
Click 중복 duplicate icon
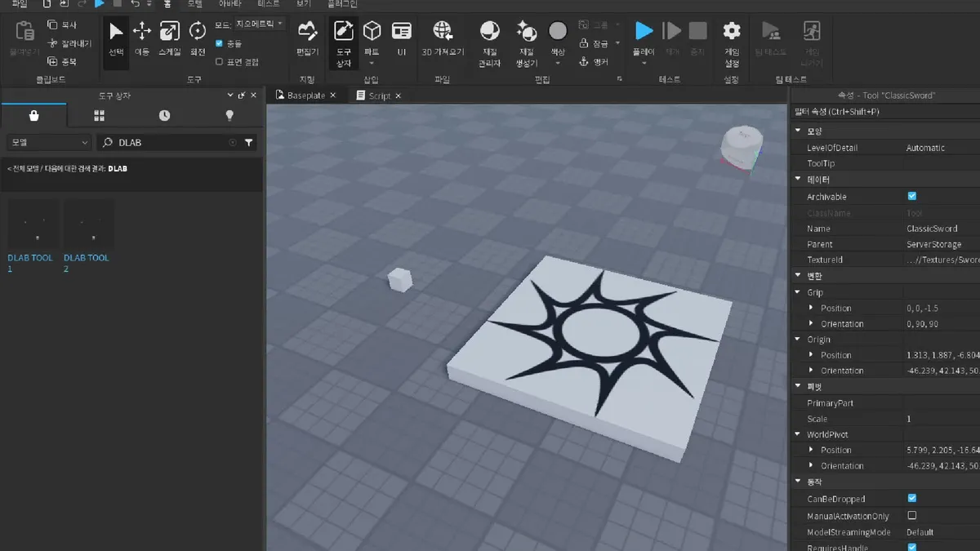tap(53, 61)
